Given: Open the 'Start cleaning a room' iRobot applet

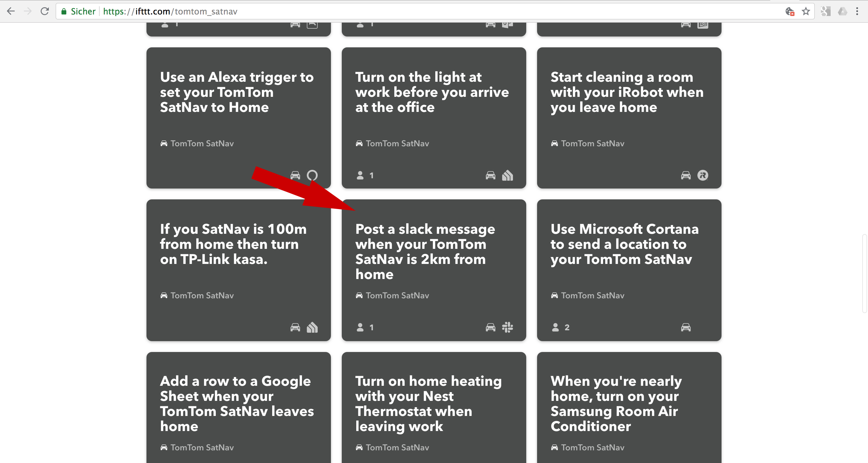Looking at the screenshot, I should point(627,92).
